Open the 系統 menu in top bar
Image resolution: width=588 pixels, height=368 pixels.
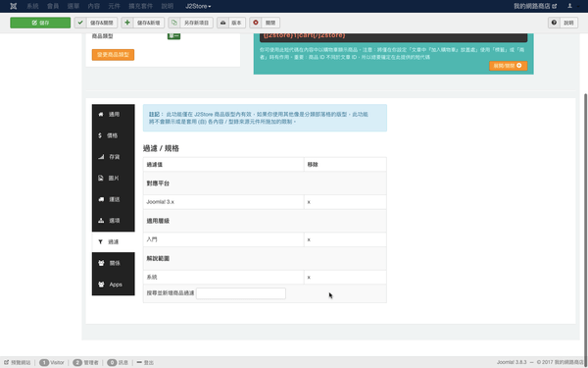pos(32,6)
